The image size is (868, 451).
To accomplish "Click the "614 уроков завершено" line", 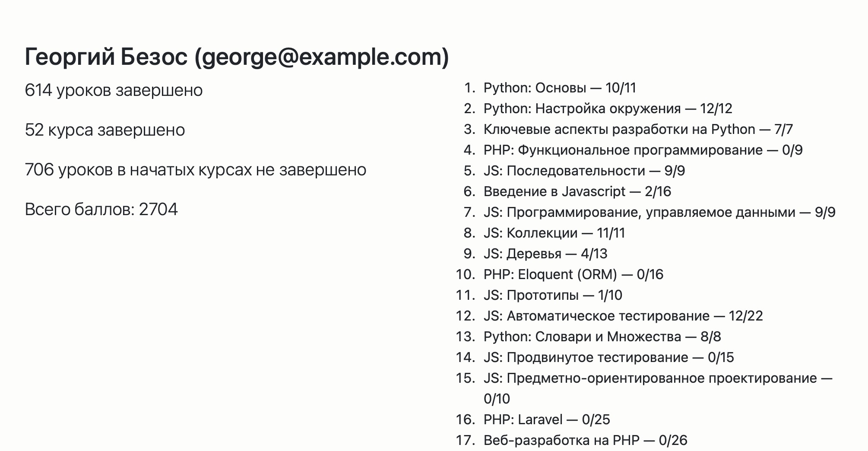I will pyautogui.click(x=114, y=90).
